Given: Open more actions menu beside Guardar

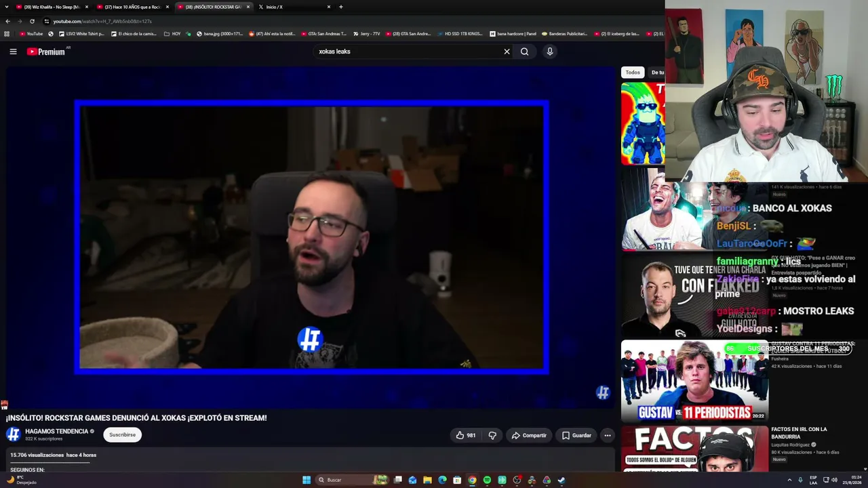Looking at the screenshot, I should 608,435.
